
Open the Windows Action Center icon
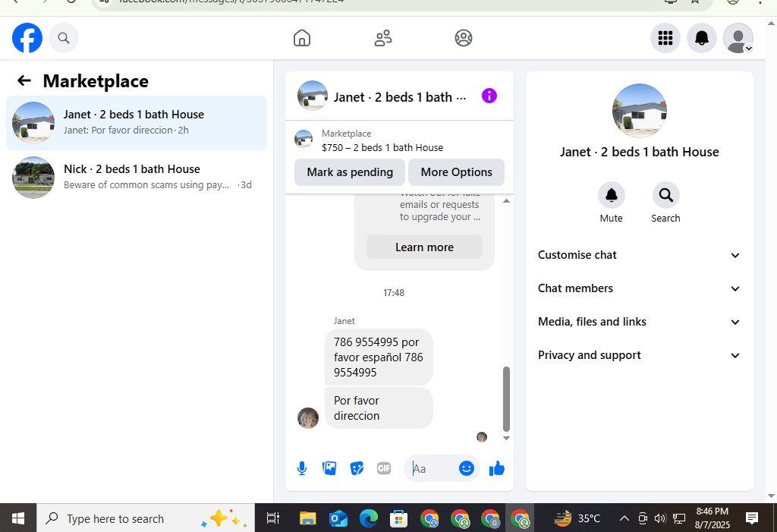click(x=752, y=518)
